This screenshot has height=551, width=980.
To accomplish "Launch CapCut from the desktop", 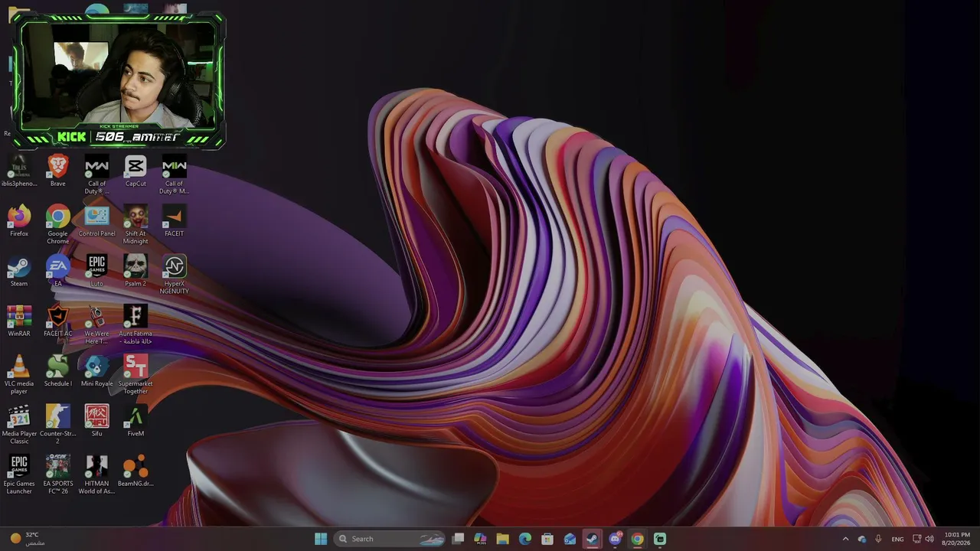I will (x=136, y=171).
